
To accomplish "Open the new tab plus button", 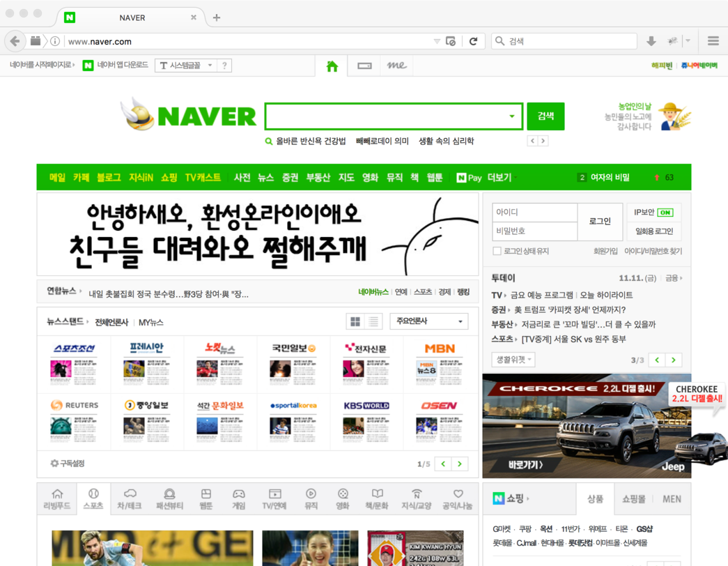I will [x=217, y=17].
